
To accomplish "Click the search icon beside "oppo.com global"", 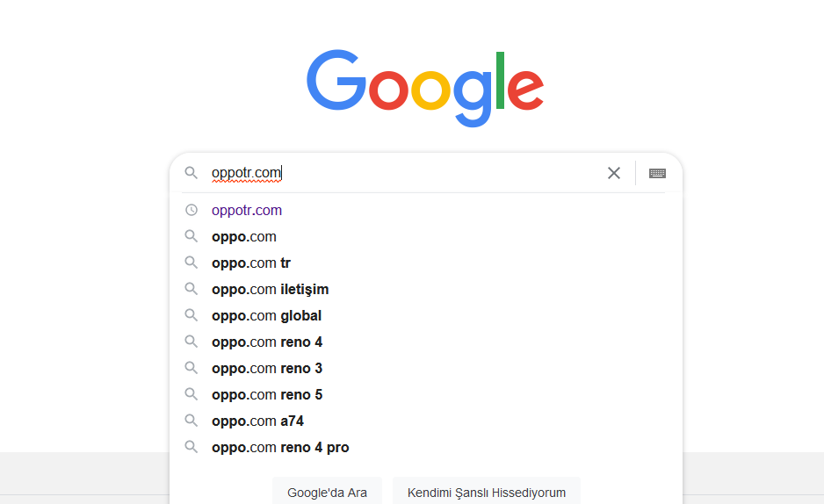I will tap(191, 315).
